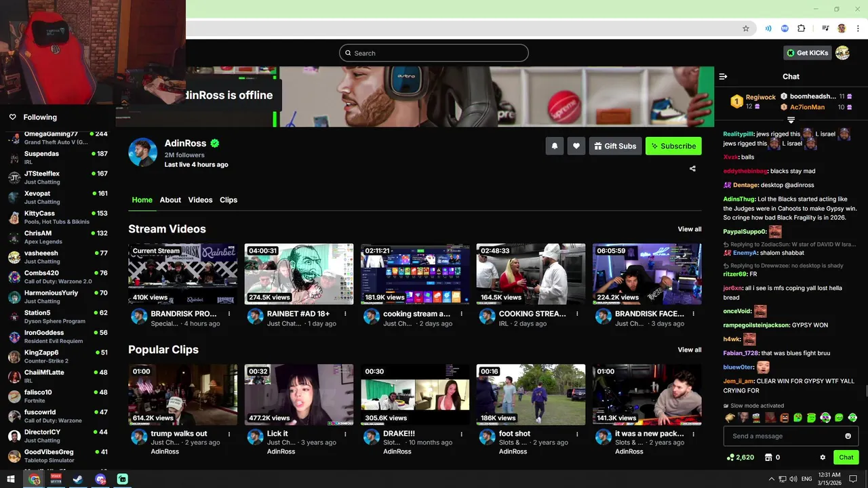Click the Gift Subs button

point(615,146)
